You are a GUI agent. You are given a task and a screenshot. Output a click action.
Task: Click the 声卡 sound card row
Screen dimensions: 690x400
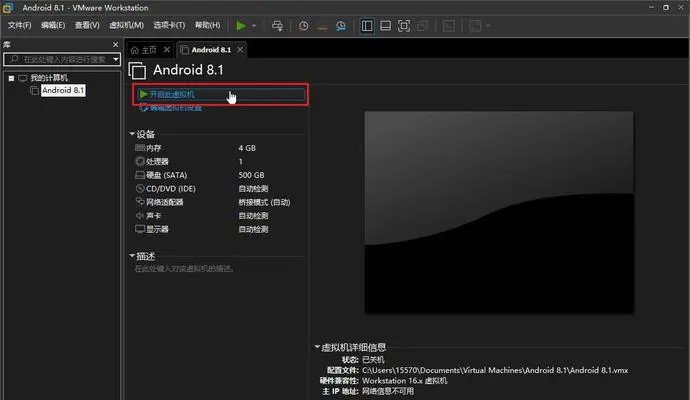tap(219, 216)
